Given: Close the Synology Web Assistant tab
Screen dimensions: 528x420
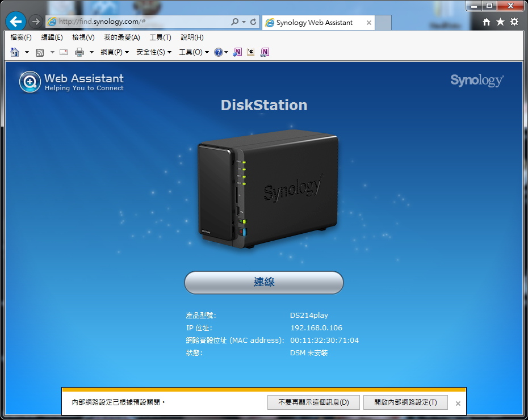Looking at the screenshot, I should click(368, 23).
